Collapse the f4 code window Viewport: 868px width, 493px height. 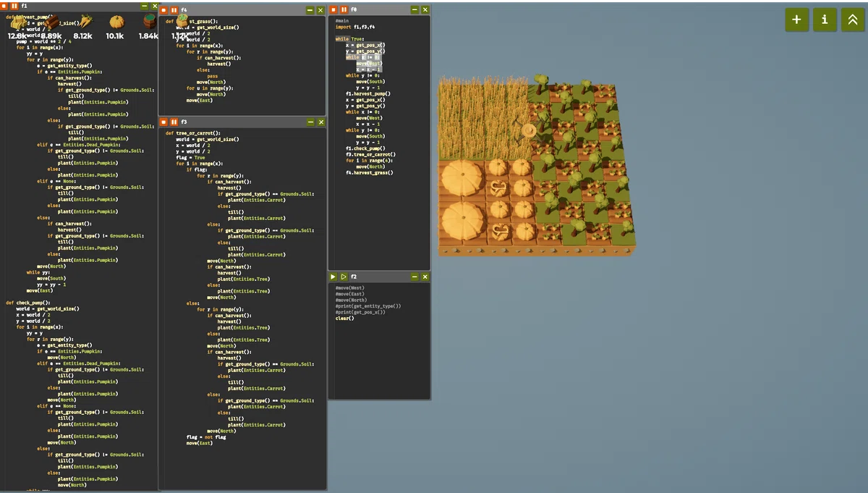[310, 10]
